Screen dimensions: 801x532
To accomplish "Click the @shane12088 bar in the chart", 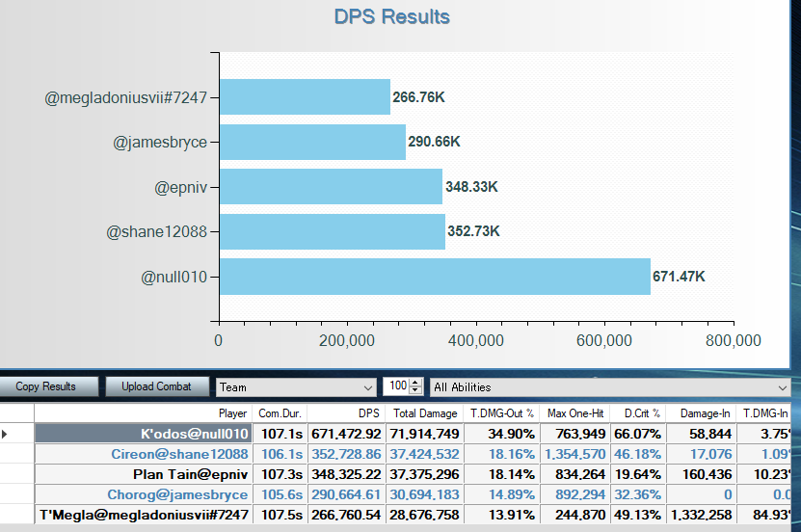I will (x=333, y=231).
